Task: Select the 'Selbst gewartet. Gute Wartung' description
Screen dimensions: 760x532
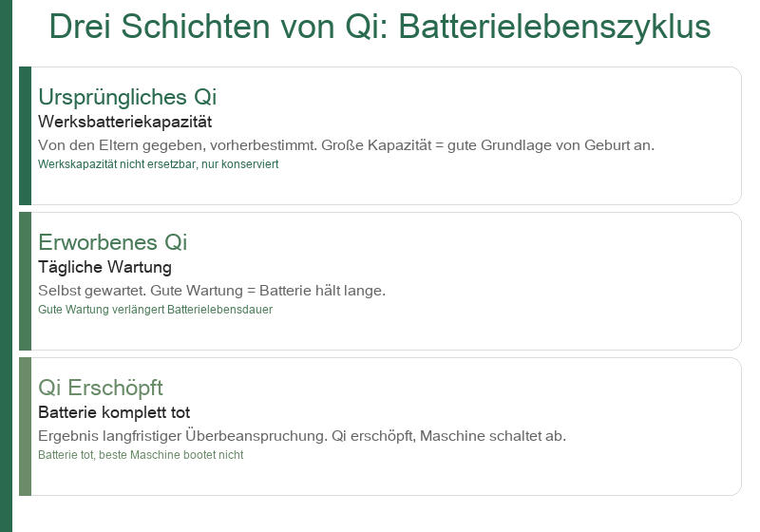Action: click(212, 291)
